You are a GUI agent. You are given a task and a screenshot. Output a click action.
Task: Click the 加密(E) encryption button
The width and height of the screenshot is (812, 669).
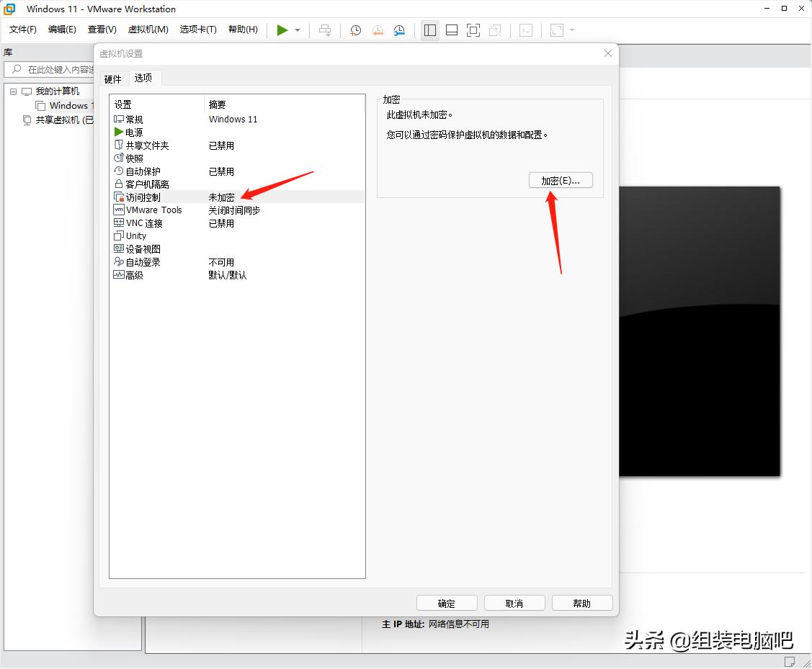[x=561, y=180]
